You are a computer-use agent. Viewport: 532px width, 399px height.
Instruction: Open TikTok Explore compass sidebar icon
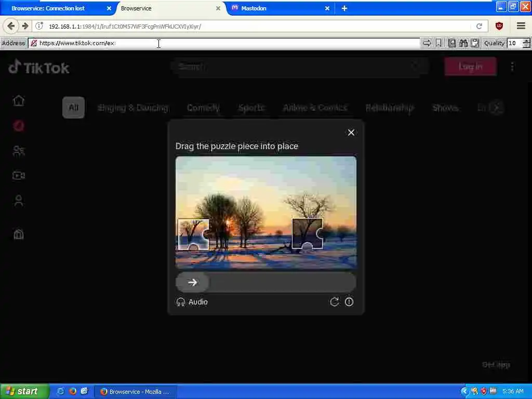tap(19, 126)
